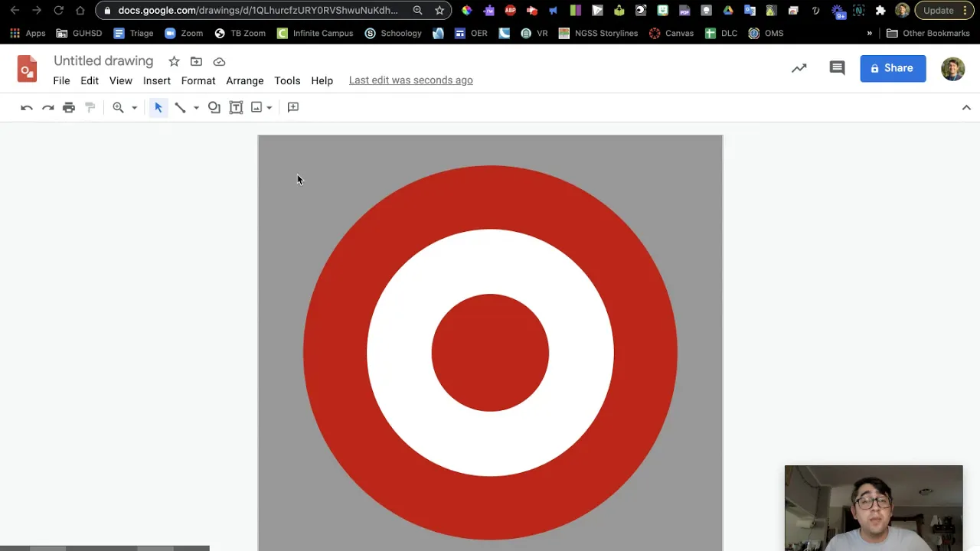Click the blue Share button
Viewport: 980px width, 551px height.
point(893,68)
